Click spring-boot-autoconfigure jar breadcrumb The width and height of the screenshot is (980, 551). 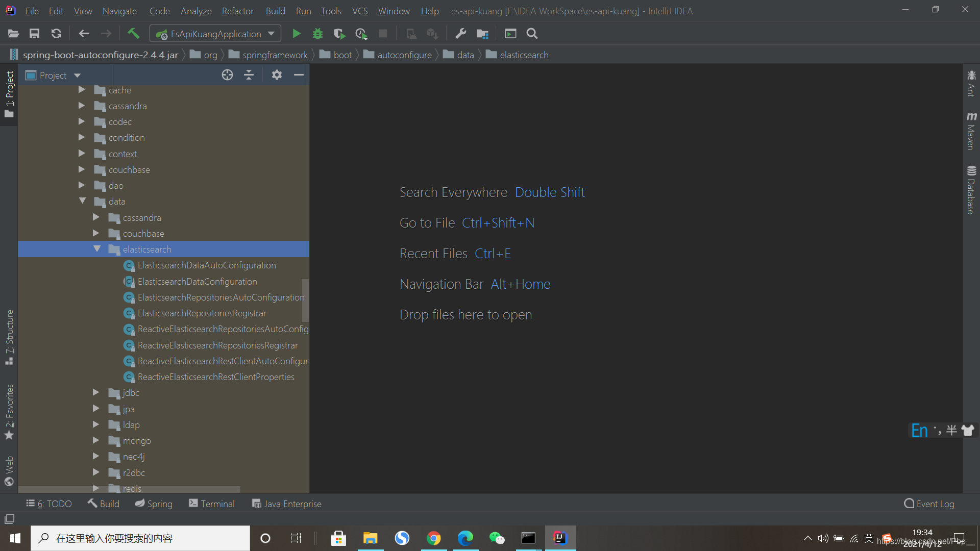click(94, 55)
